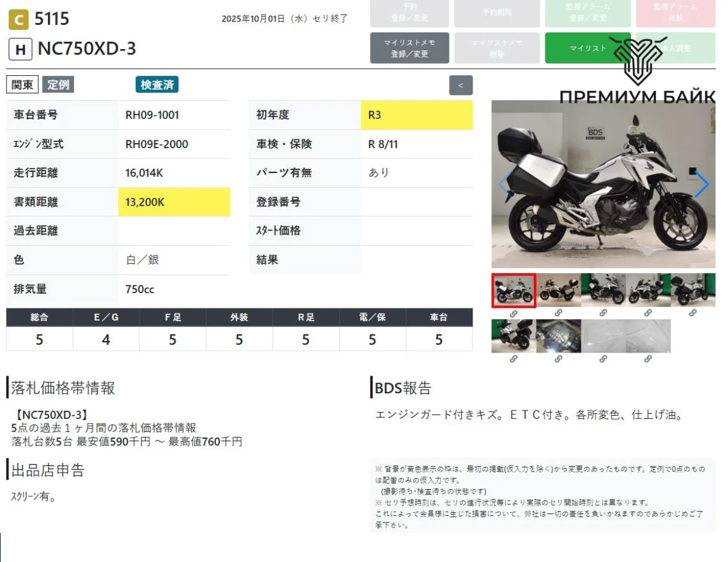Click link icon under first thumbnail
This screenshot has width=728, height=562.
513,313
